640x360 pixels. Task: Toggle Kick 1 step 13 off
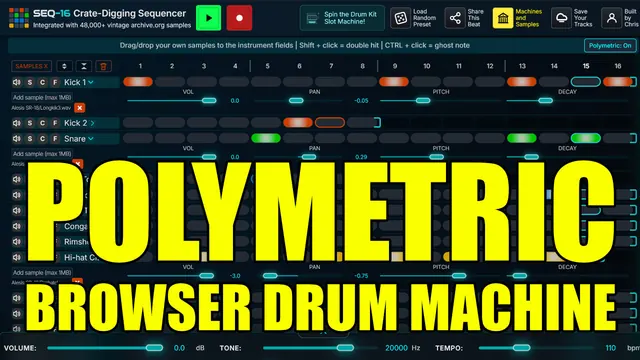click(x=522, y=82)
